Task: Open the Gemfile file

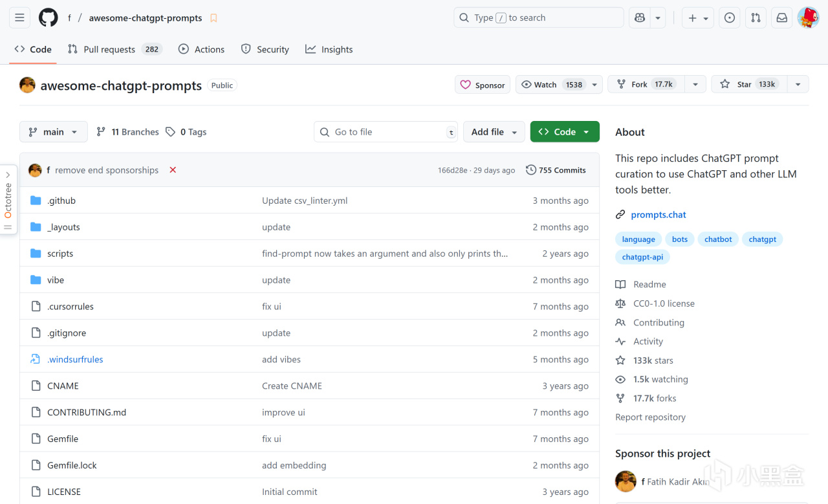Action: tap(63, 439)
